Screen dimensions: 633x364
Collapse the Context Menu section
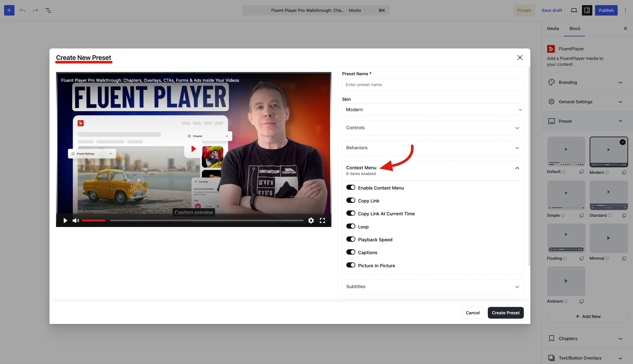[x=433, y=171]
